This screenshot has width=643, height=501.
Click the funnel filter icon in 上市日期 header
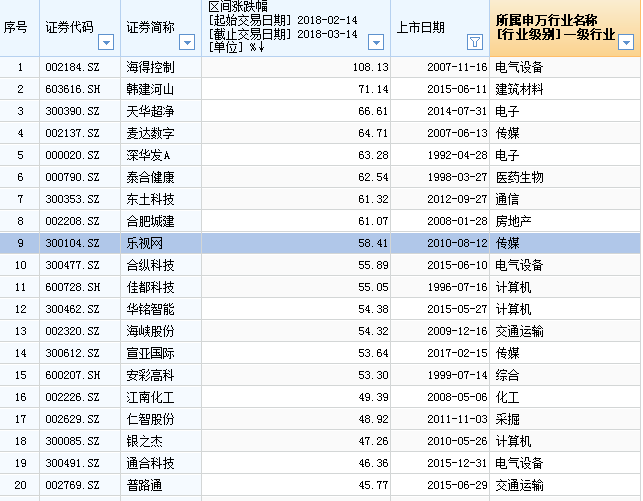475,42
